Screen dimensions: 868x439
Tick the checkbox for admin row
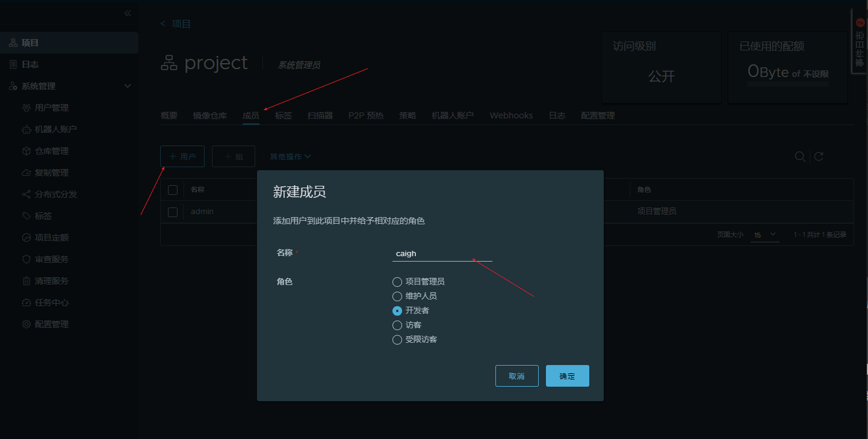coord(173,212)
